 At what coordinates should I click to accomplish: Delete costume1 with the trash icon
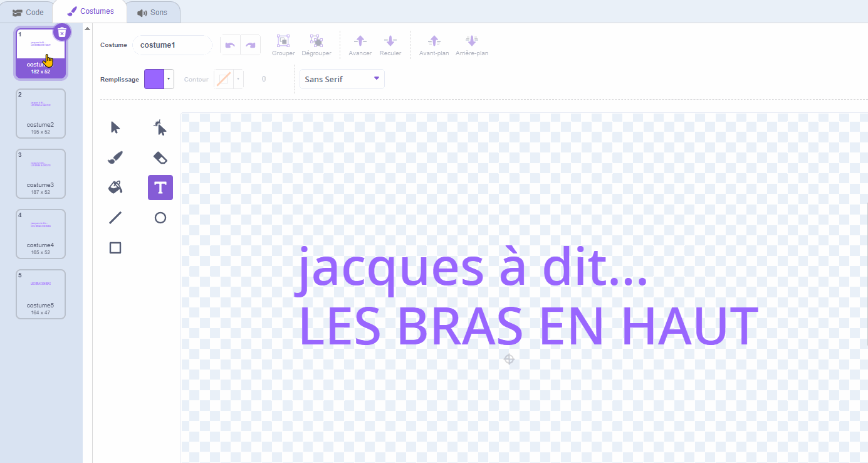tap(61, 32)
